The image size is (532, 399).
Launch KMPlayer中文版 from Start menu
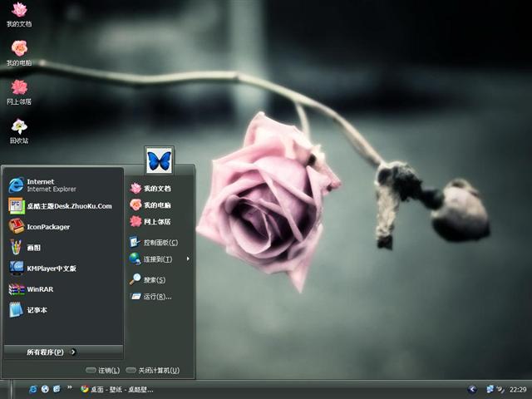[64, 268]
